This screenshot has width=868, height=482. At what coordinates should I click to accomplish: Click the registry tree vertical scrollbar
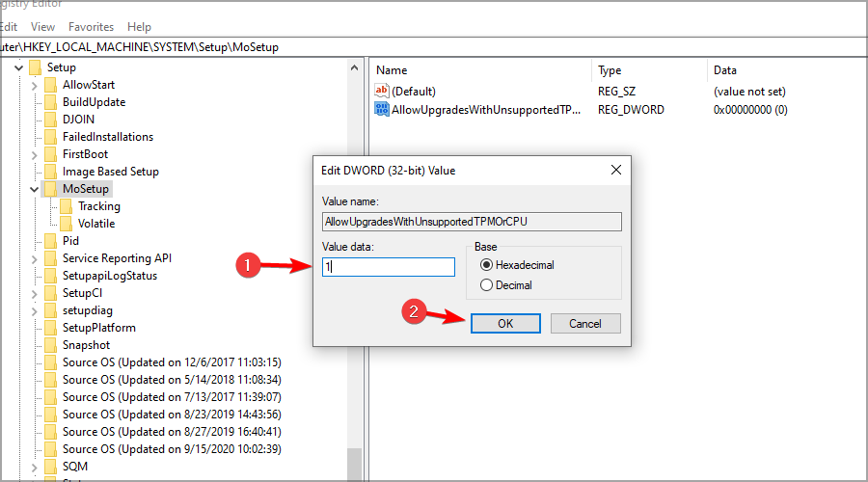355,289
